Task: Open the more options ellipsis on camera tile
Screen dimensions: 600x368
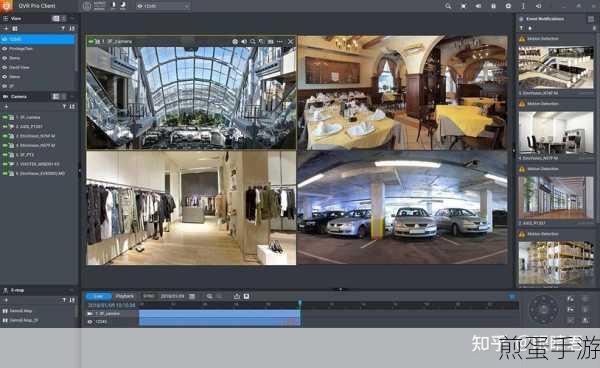Action: tap(280, 41)
